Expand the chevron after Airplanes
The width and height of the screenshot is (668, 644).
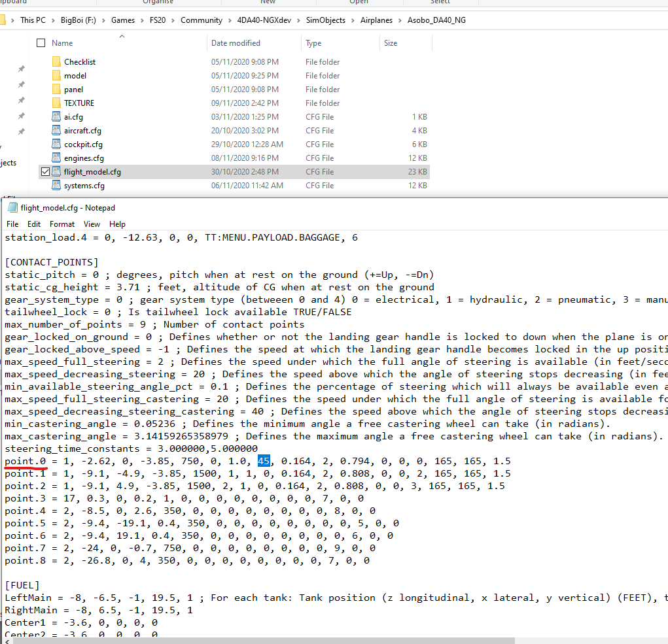click(x=400, y=20)
